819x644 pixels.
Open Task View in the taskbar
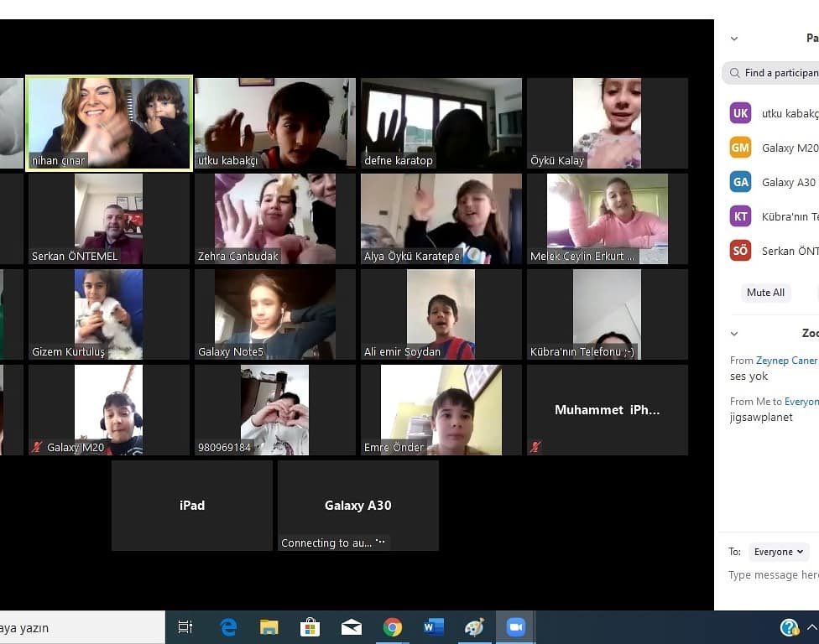point(185,626)
